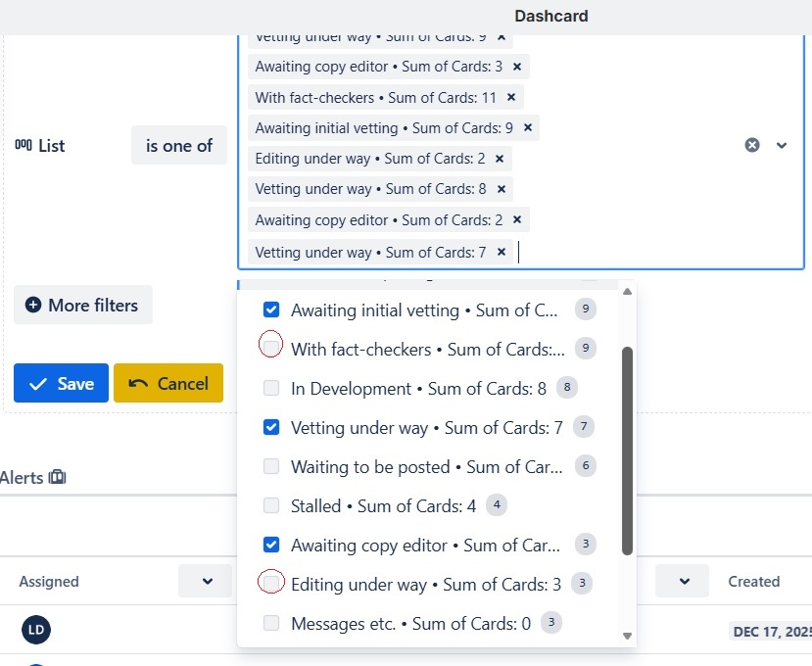The height and width of the screenshot is (666, 812).
Task: Select the Dashcard tab
Action: tap(551, 16)
